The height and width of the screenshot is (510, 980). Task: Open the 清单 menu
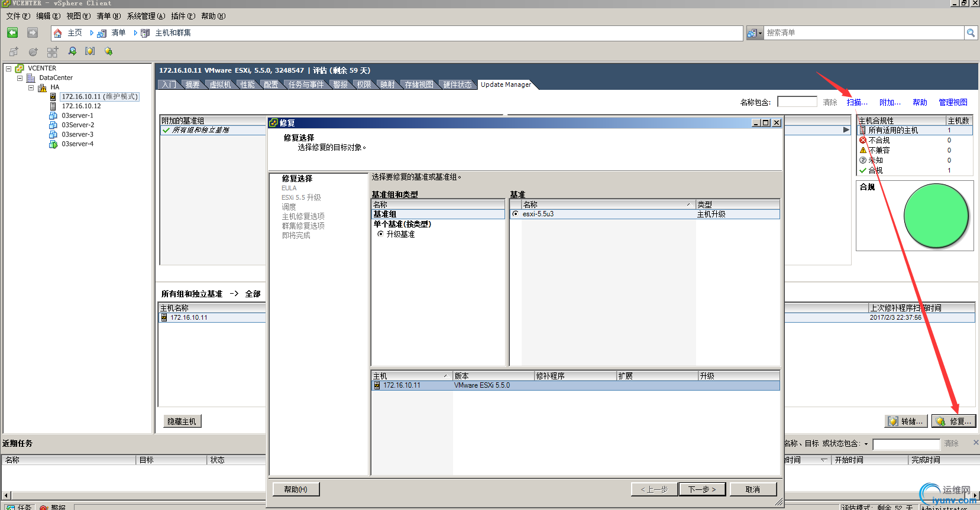click(108, 16)
